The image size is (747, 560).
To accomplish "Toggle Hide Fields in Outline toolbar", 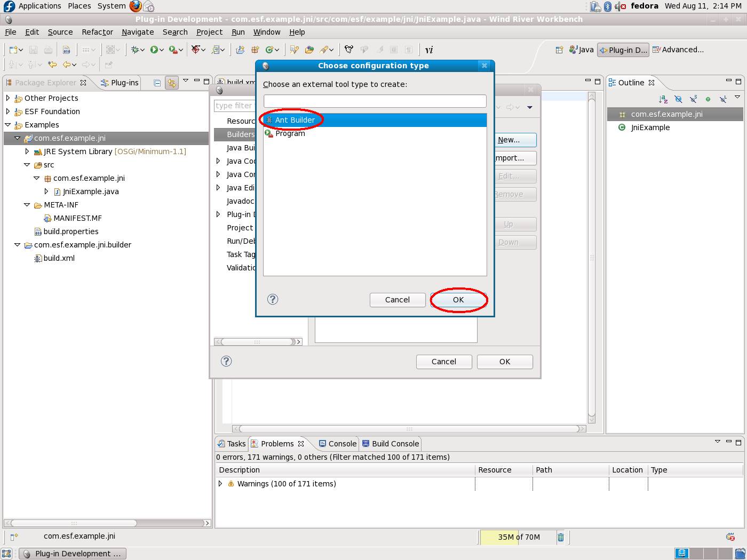I will [678, 99].
